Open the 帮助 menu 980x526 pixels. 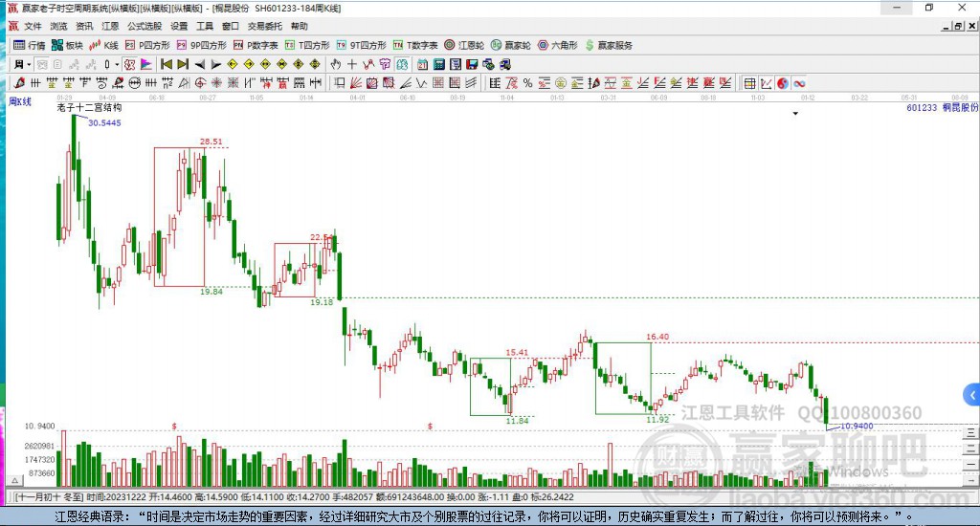[x=300, y=26]
